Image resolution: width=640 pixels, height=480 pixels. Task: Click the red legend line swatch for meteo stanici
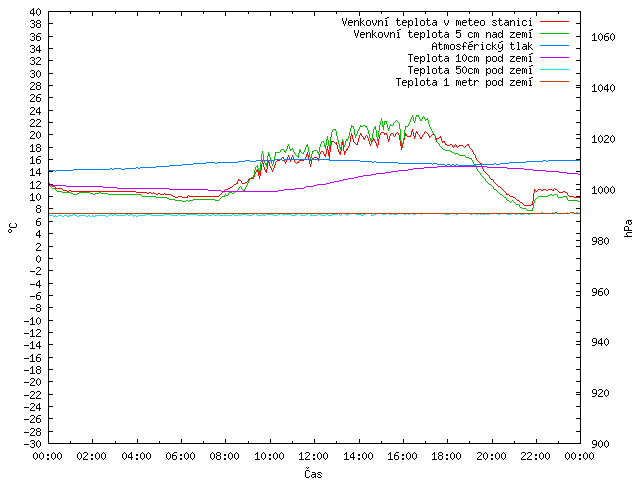(554, 22)
